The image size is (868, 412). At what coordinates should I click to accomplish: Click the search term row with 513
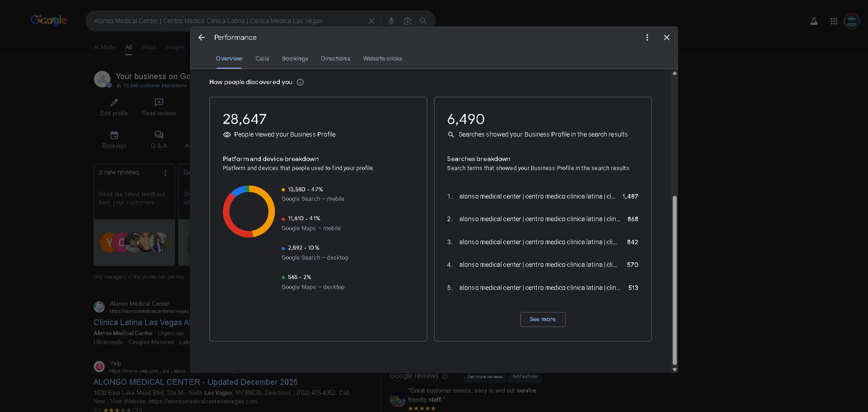(542, 288)
